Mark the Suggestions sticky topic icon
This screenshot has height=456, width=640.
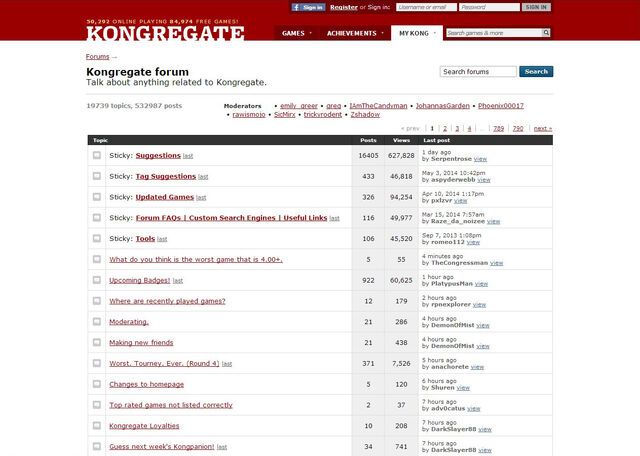click(97, 155)
